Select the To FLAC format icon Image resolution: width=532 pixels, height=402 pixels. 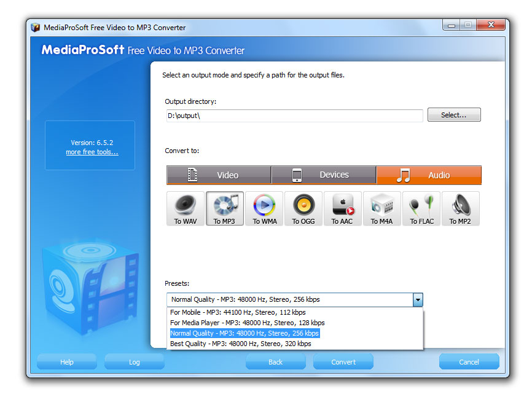421,208
